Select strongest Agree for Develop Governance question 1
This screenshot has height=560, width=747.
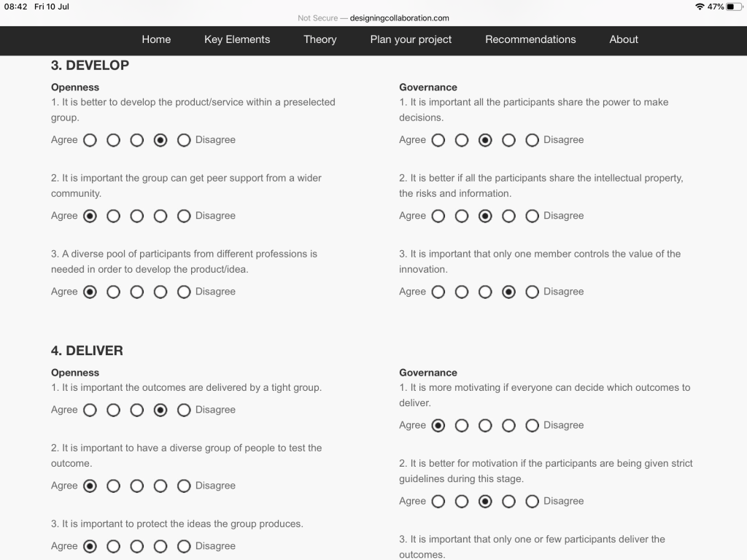438,140
